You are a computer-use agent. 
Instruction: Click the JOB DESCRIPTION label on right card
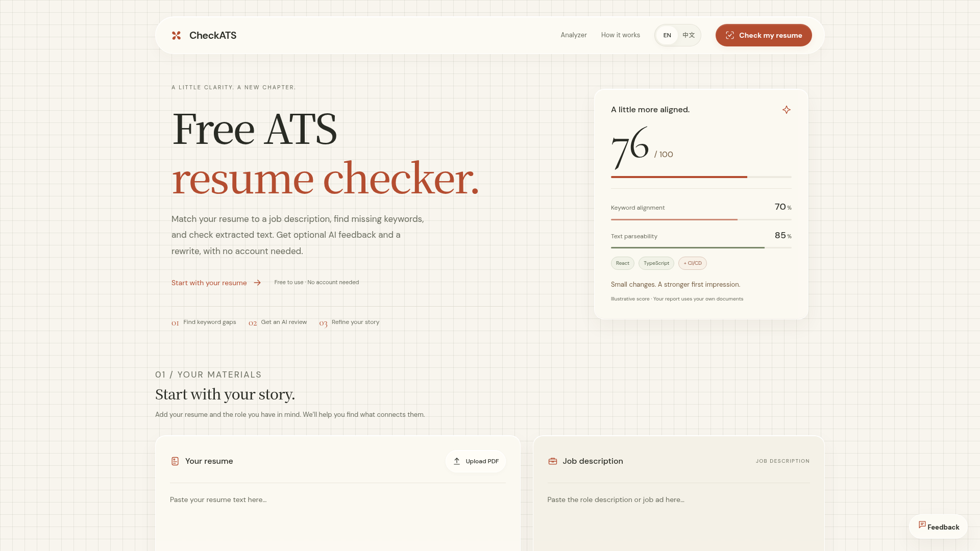pyautogui.click(x=782, y=461)
